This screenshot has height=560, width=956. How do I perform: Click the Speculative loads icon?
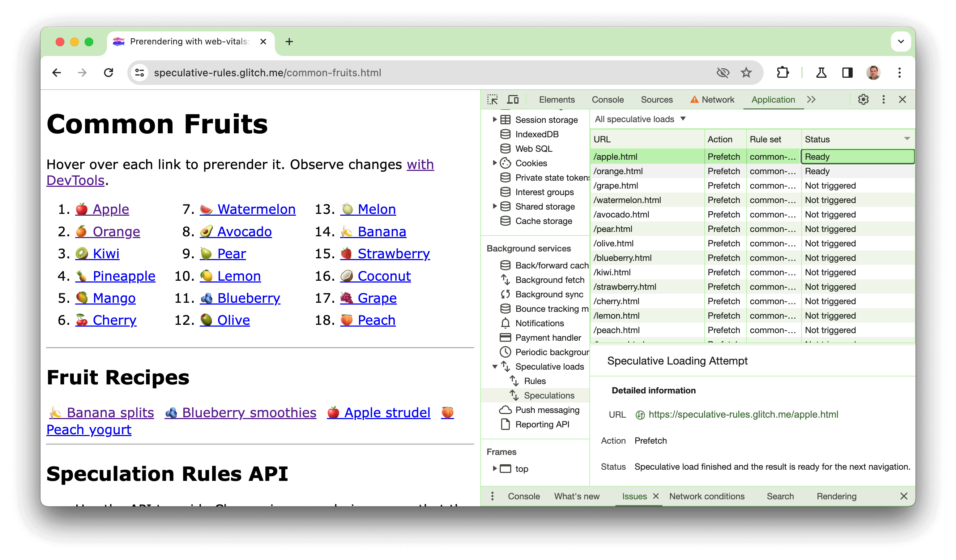[x=506, y=367]
